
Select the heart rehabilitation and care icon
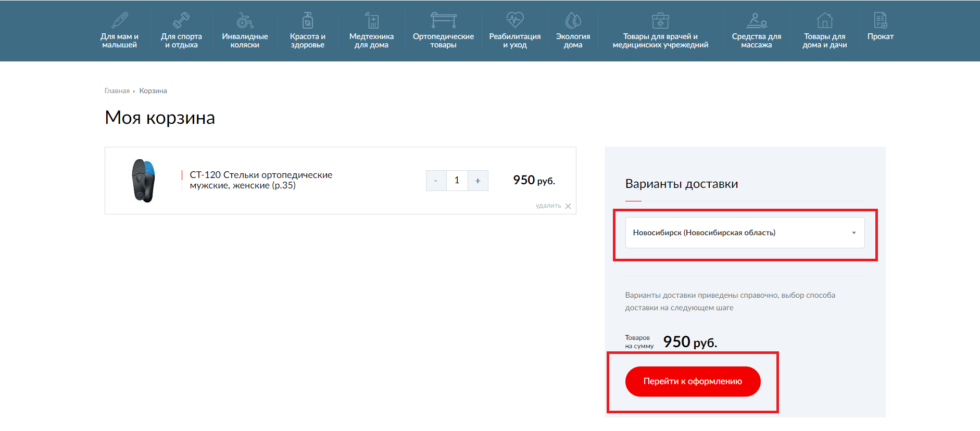point(514,20)
